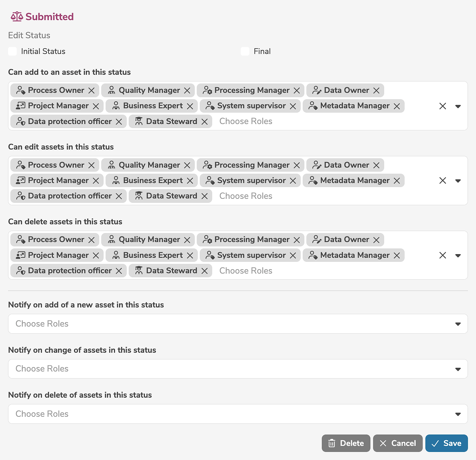
Task: Clear all roles in 'Can add' field
Action: [442, 106]
